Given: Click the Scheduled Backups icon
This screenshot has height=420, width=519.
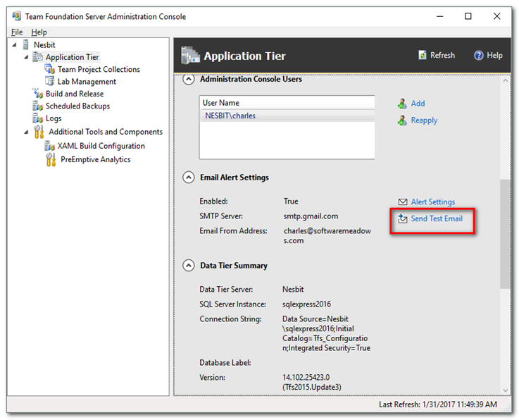Looking at the screenshot, I should (38, 106).
